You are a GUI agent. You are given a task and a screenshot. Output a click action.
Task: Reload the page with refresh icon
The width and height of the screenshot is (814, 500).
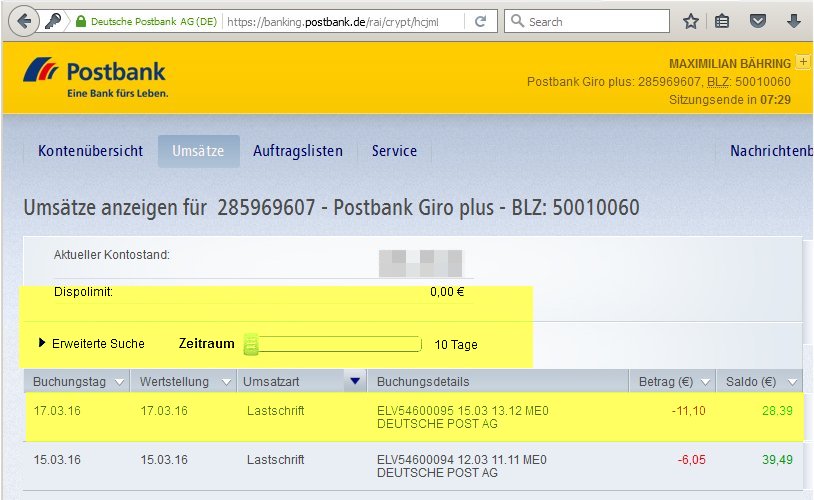point(481,21)
